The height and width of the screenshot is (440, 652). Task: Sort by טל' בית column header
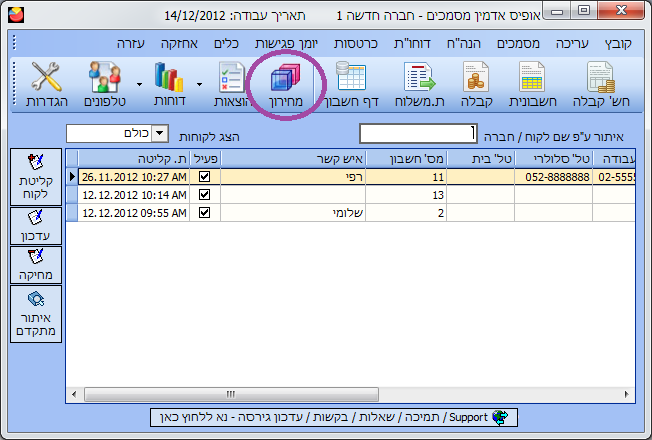pos(481,159)
